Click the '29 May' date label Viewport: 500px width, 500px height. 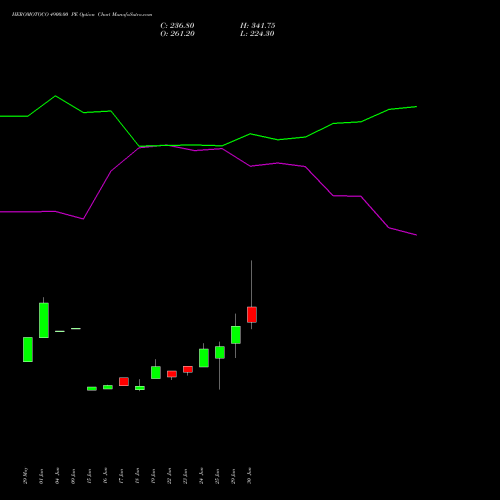26,476
